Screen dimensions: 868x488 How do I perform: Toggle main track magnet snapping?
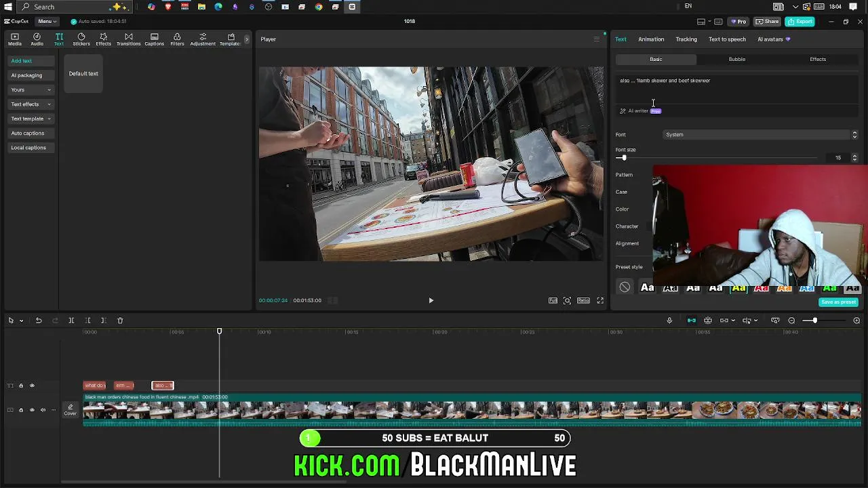[692, 321]
